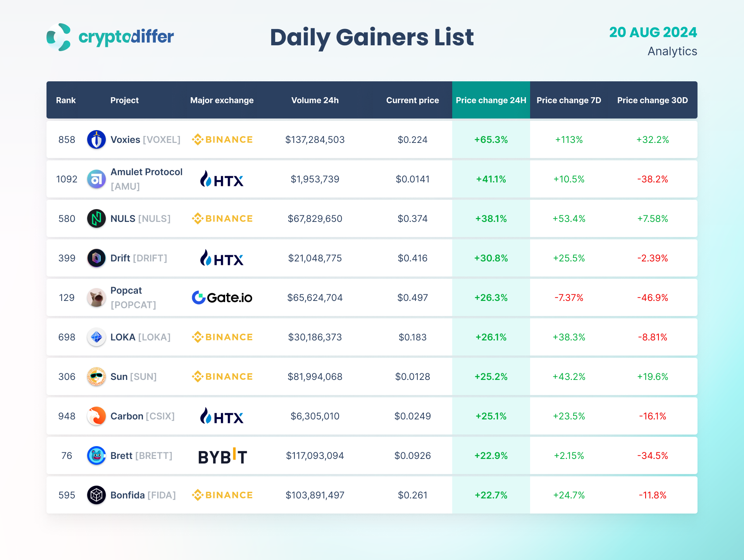
Task: Click the Carbon coin icon
Action: click(96, 416)
